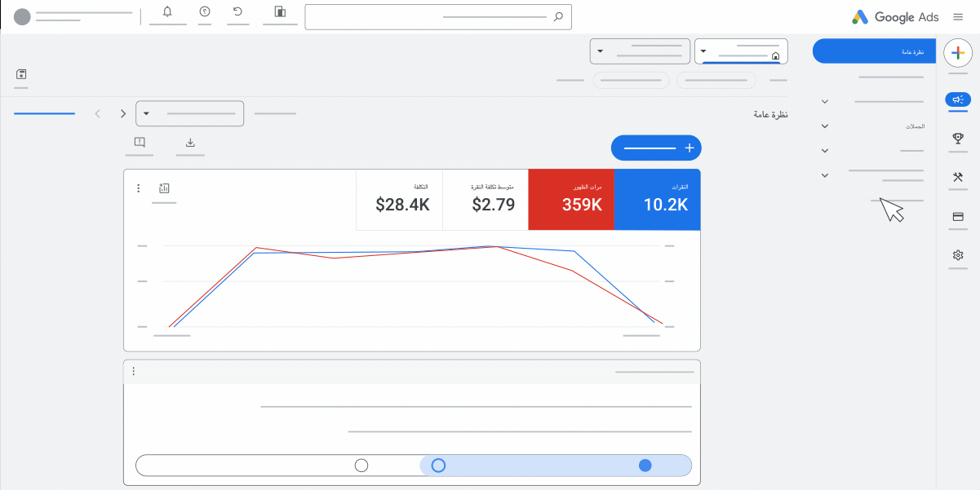Open the date range dropdown
980x490 pixels.
point(190,113)
